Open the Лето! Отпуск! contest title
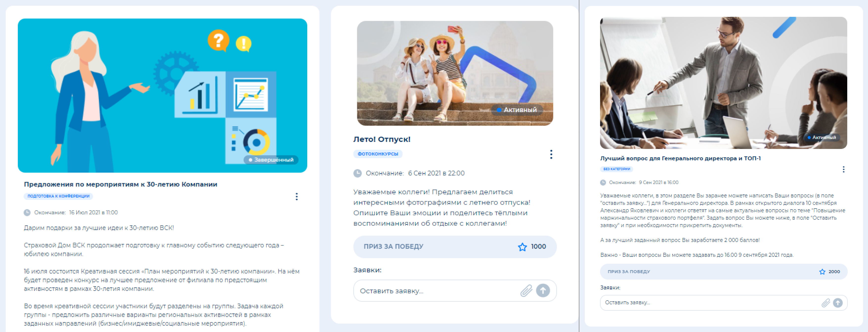The width and height of the screenshot is (868, 332). (x=382, y=139)
